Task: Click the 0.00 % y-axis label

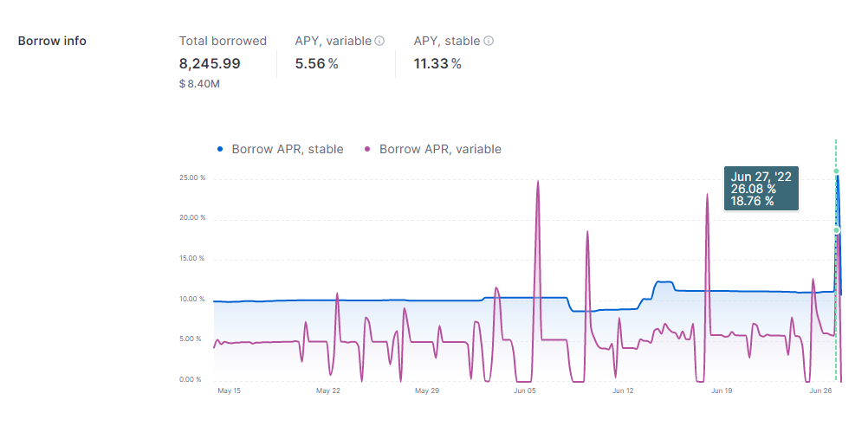Action: tap(193, 379)
